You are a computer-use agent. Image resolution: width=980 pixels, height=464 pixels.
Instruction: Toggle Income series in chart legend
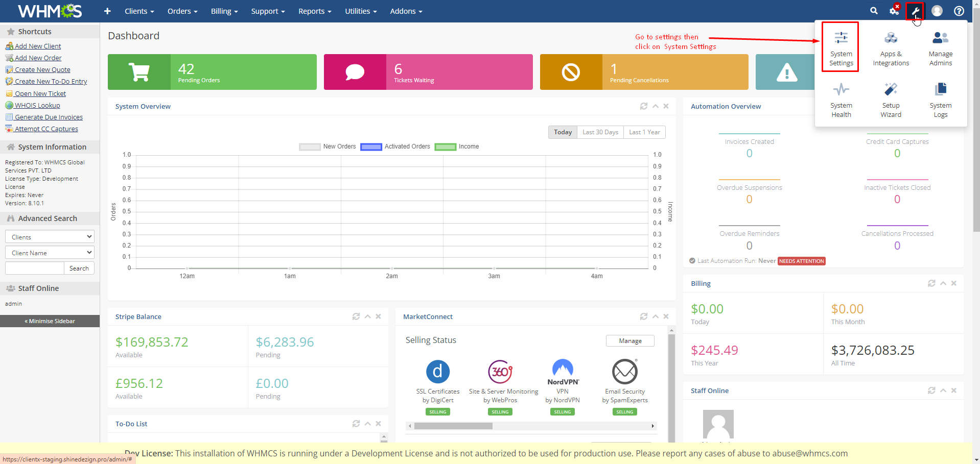point(457,146)
